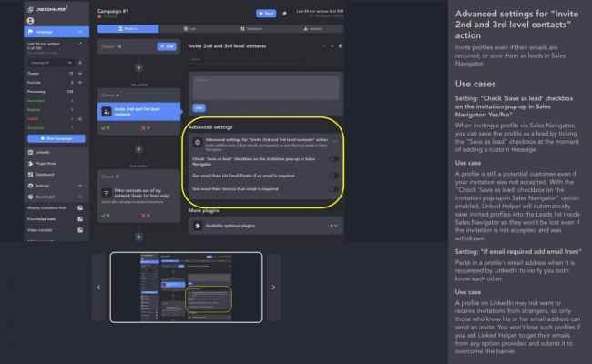Toggle Get email from LH Email Finder
592x364 pixels.
pos(333,176)
